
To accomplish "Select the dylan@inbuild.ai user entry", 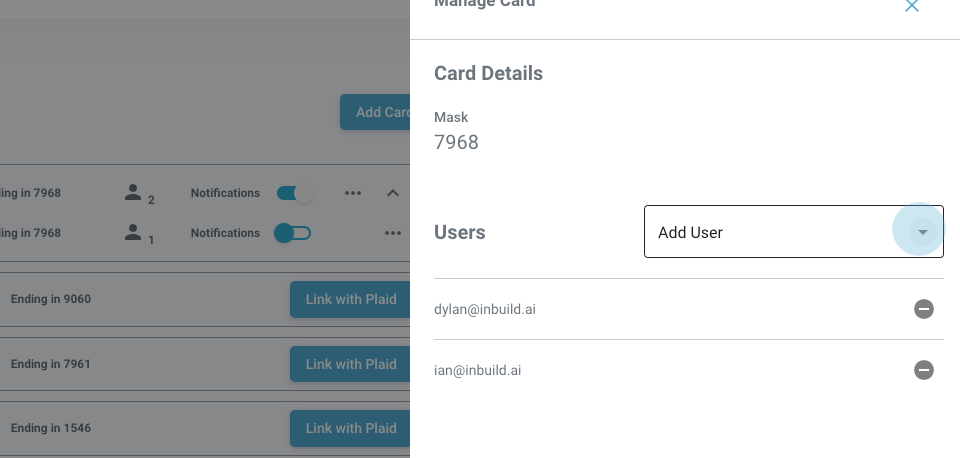I will tap(485, 309).
